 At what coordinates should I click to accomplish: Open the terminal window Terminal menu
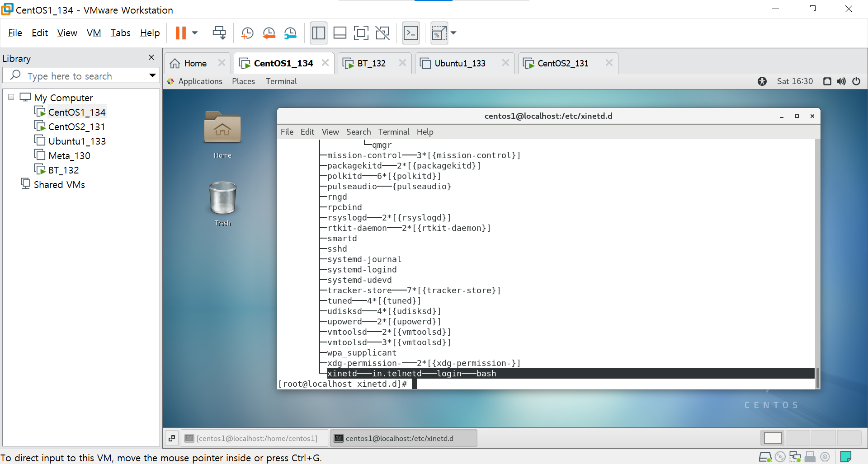[x=394, y=132]
